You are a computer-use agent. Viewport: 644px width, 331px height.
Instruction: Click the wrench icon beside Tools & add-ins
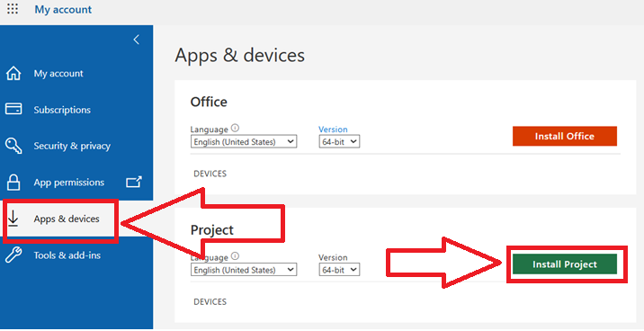click(x=13, y=255)
